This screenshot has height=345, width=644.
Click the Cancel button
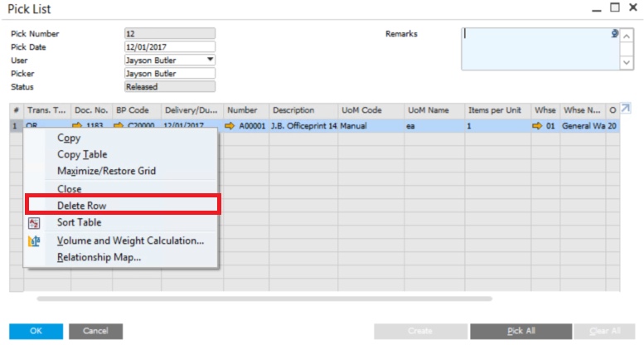coord(96,331)
